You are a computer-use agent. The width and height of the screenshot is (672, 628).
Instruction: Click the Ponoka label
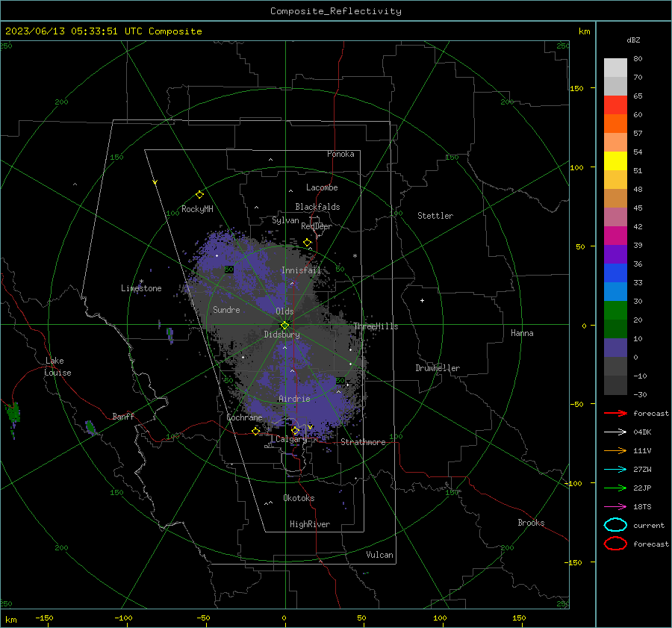coord(340,154)
